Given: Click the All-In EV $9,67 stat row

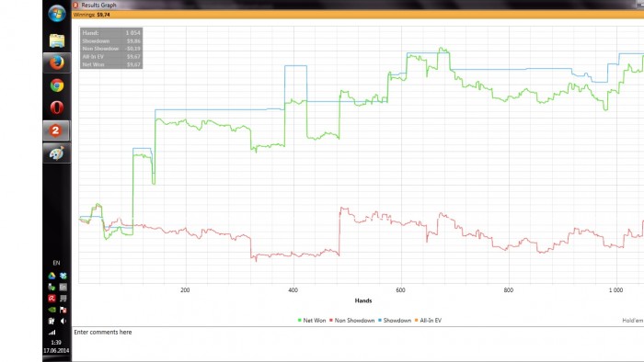Looking at the screenshot, I should coord(111,57).
